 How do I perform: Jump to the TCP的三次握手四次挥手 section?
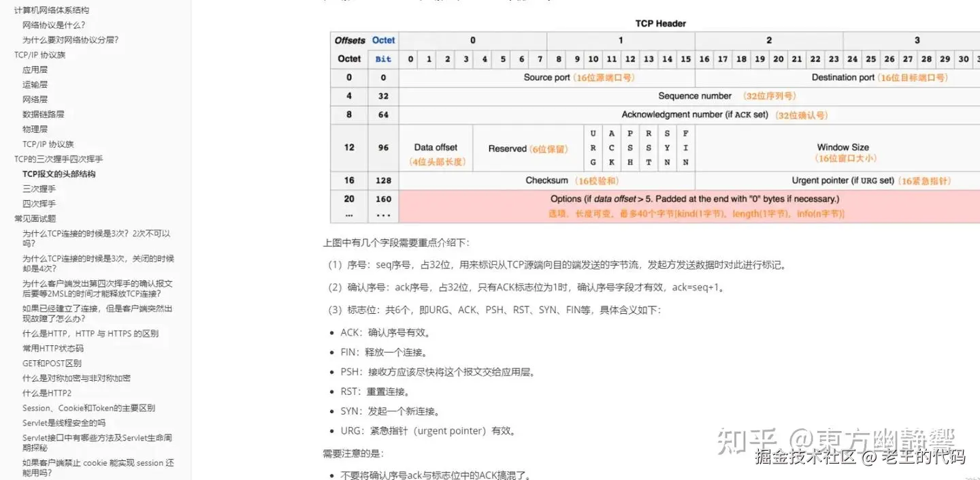coord(59,159)
